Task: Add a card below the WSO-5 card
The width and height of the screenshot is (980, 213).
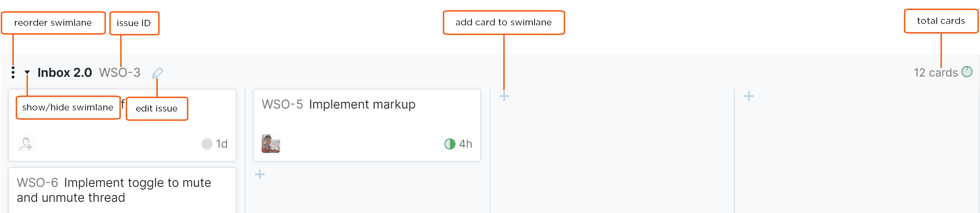Action: point(260,175)
